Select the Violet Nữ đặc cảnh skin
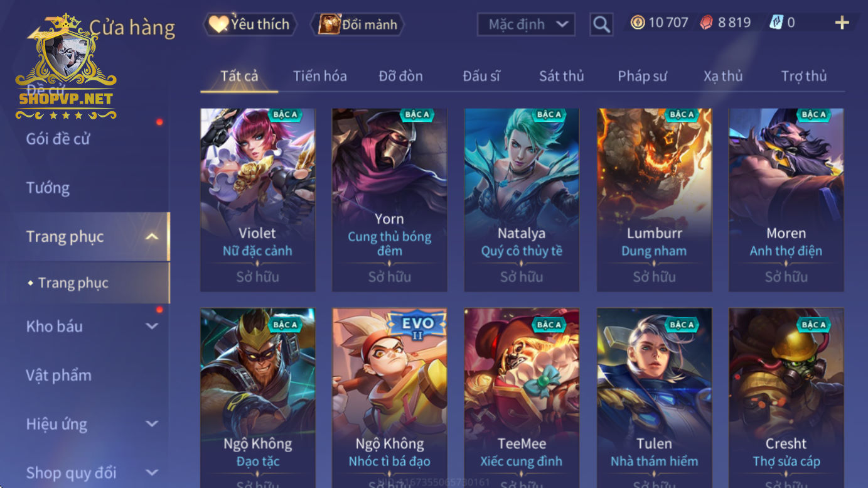This screenshot has width=868, height=488. pos(257,200)
